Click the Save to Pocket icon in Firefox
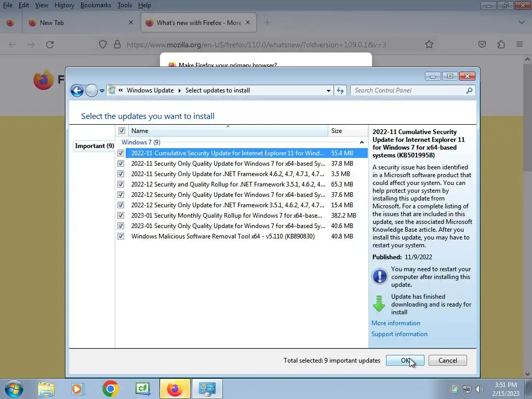Screen dimensions: 532x399 click(482, 45)
